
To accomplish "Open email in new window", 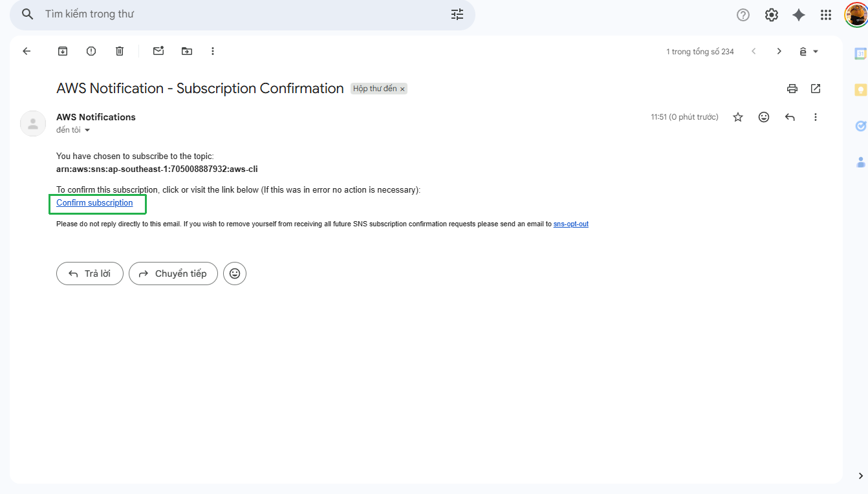I will point(816,89).
